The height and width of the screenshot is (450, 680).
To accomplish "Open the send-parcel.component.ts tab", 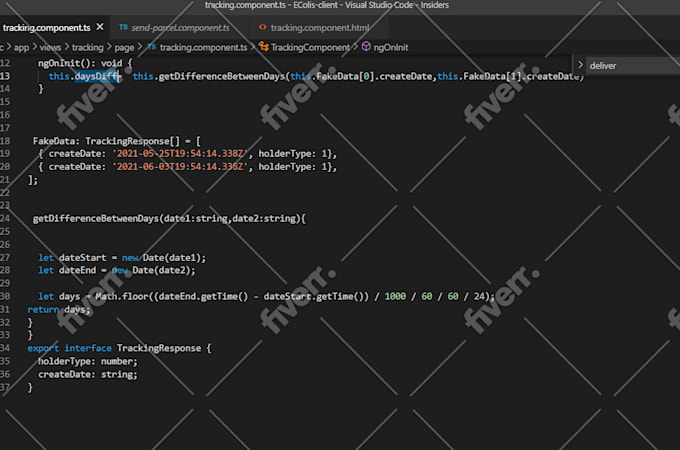I will click(x=180, y=28).
